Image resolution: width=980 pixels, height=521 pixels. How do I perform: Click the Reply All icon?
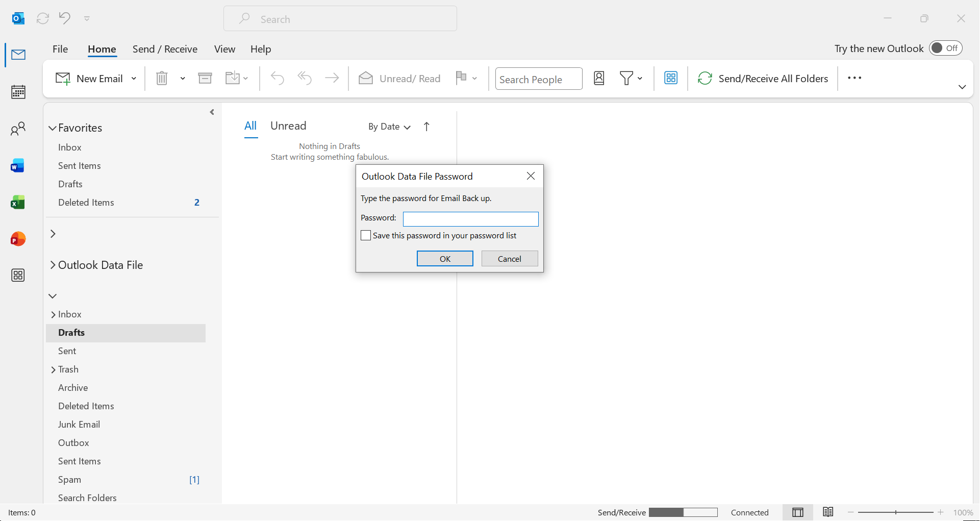[x=305, y=78]
